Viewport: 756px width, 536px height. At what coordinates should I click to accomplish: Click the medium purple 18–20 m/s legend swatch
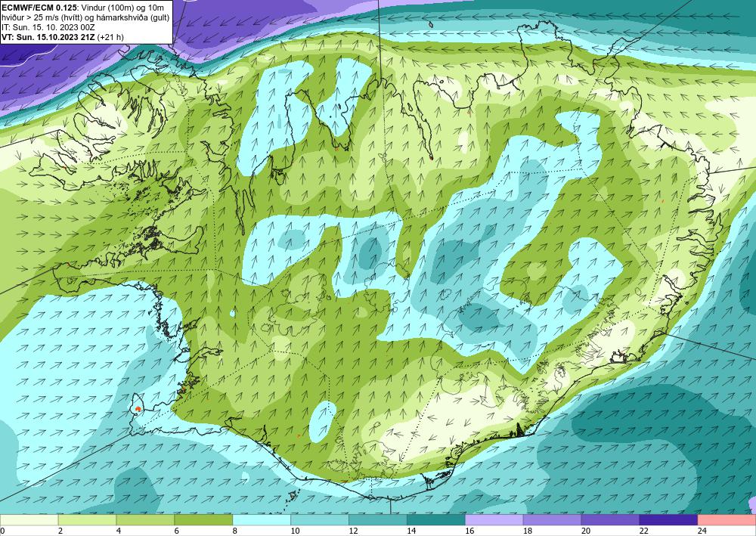552,520
